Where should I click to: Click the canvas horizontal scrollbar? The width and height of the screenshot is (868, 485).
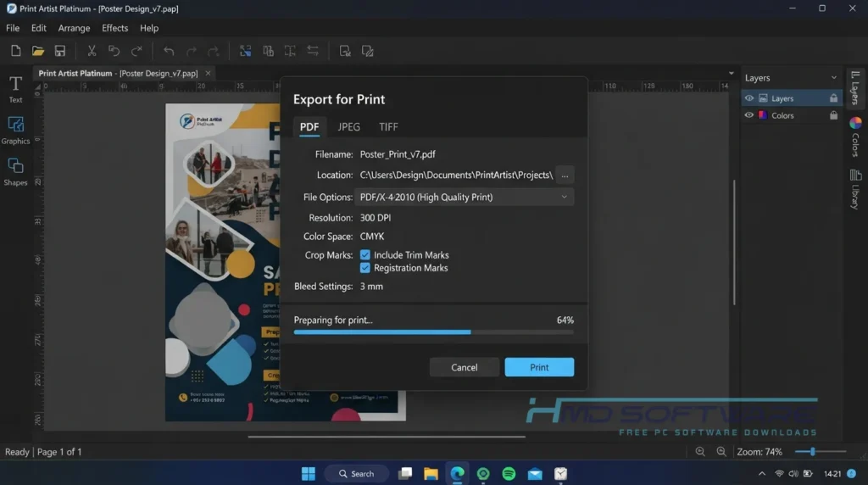[x=387, y=437]
